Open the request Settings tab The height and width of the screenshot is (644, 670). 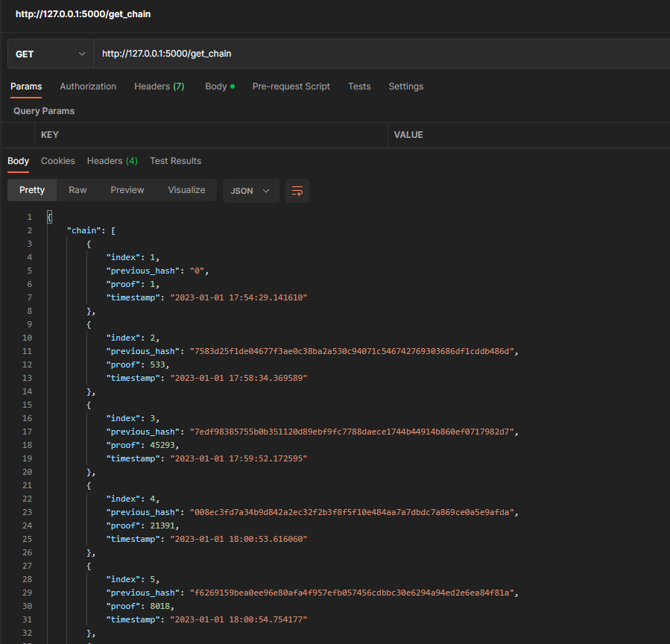tap(405, 86)
